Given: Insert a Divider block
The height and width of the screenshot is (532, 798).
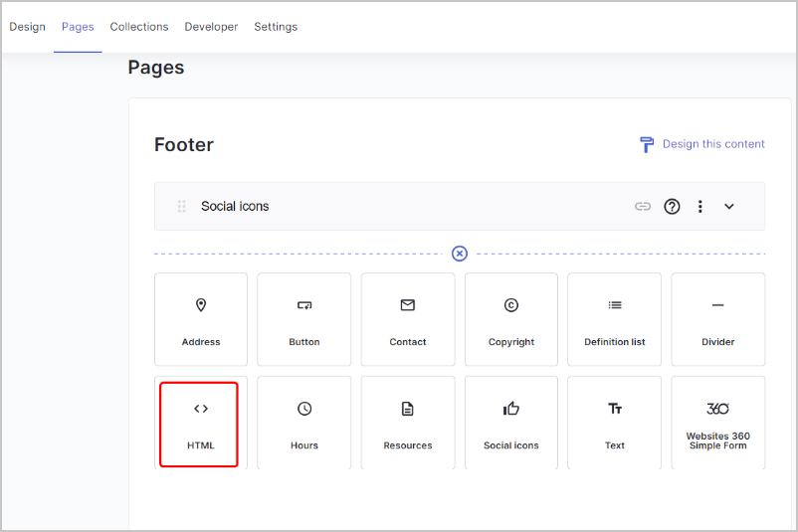Looking at the screenshot, I should [717, 319].
